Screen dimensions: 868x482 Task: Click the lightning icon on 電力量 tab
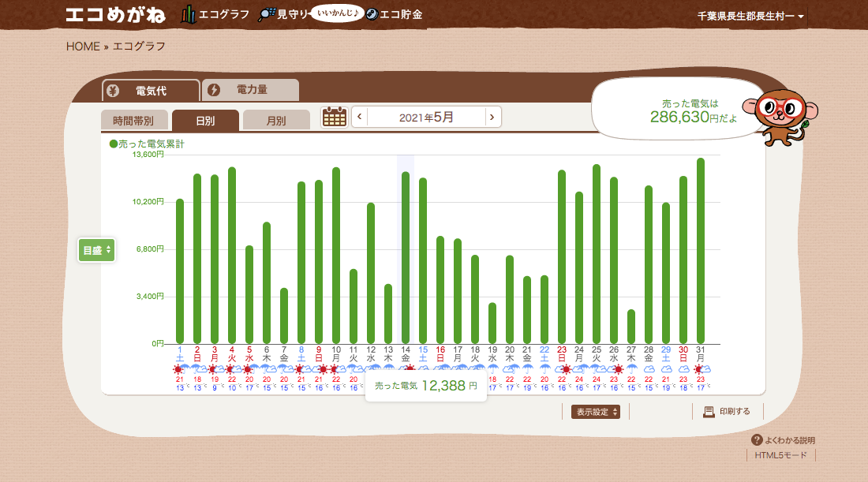[214, 90]
